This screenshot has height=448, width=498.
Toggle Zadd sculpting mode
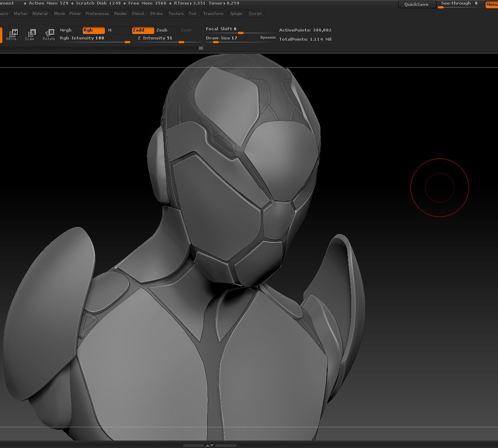(143, 30)
